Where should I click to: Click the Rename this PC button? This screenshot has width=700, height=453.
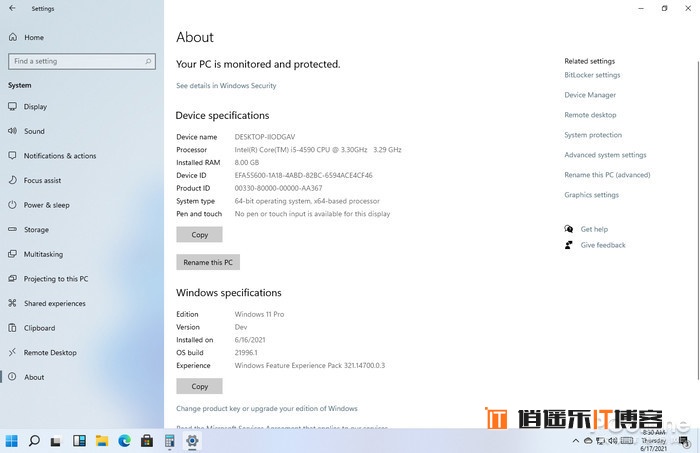pyautogui.click(x=208, y=262)
